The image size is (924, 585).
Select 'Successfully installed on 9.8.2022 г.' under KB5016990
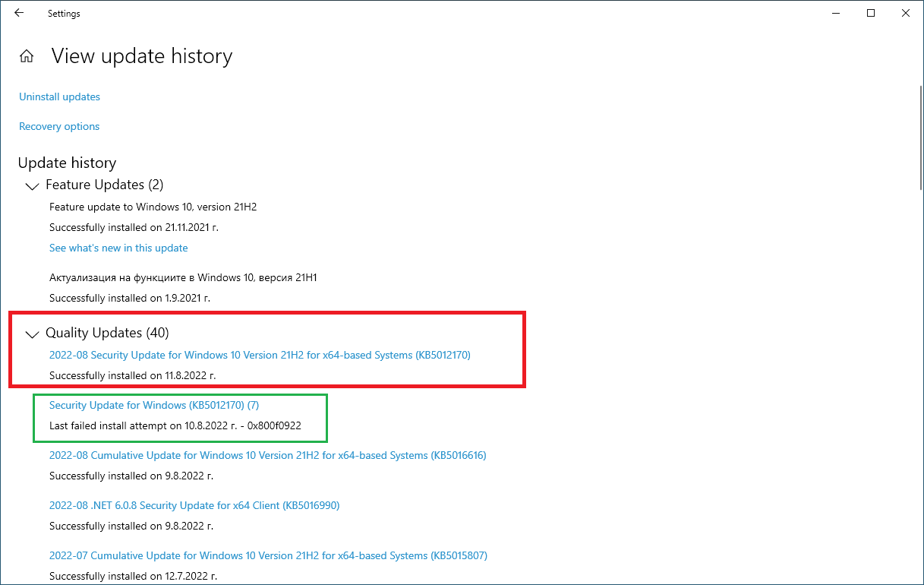131,526
